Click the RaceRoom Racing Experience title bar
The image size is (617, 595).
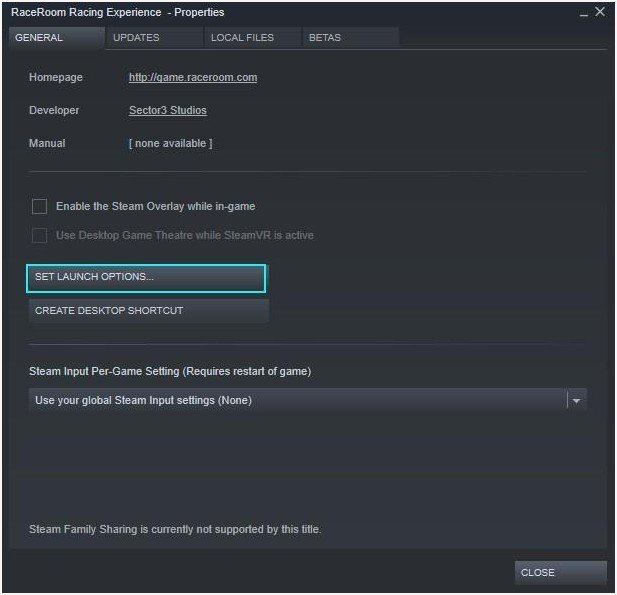pos(118,13)
